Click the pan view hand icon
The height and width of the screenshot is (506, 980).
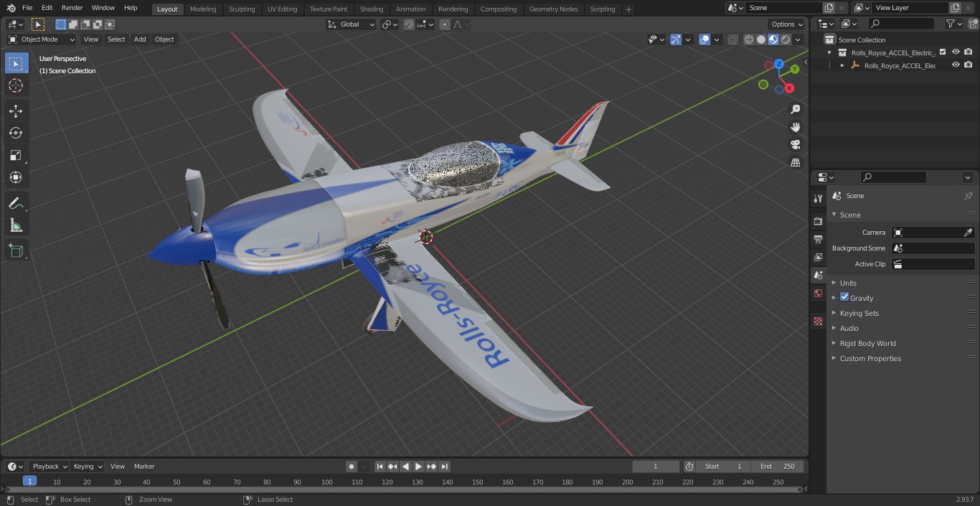[x=795, y=127]
